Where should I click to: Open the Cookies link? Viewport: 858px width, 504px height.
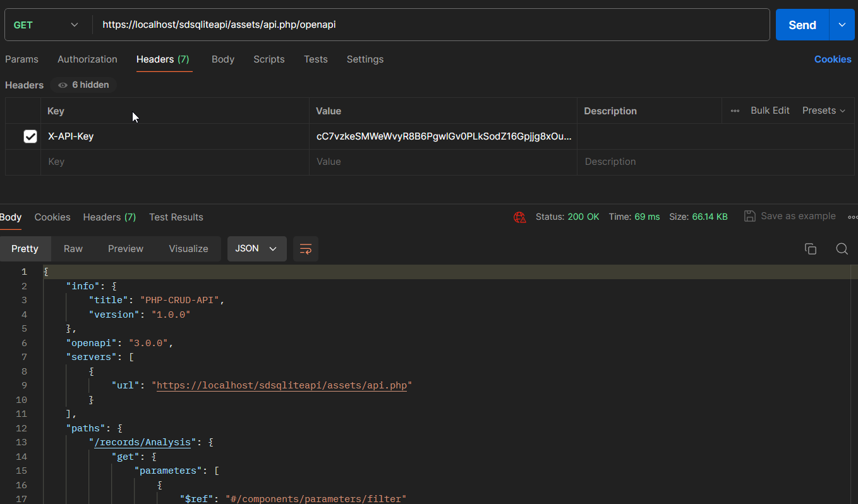pyautogui.click(x=832, y=59)
